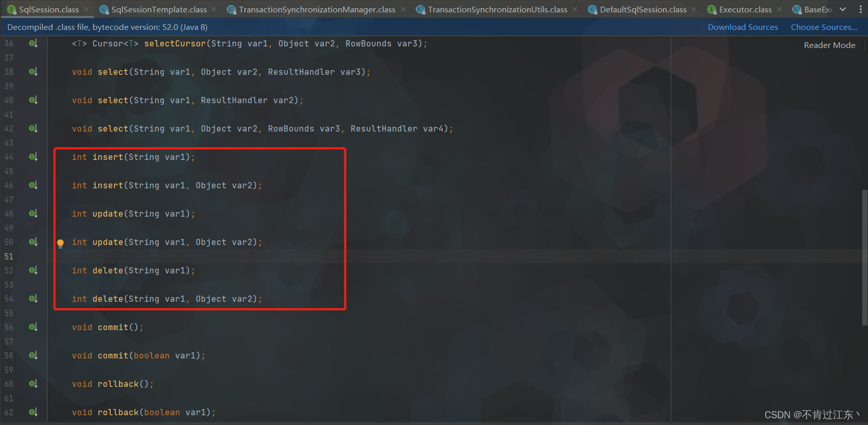
Task: Click update(String var1, Object var2) method
Action: (x=107, y=242)
